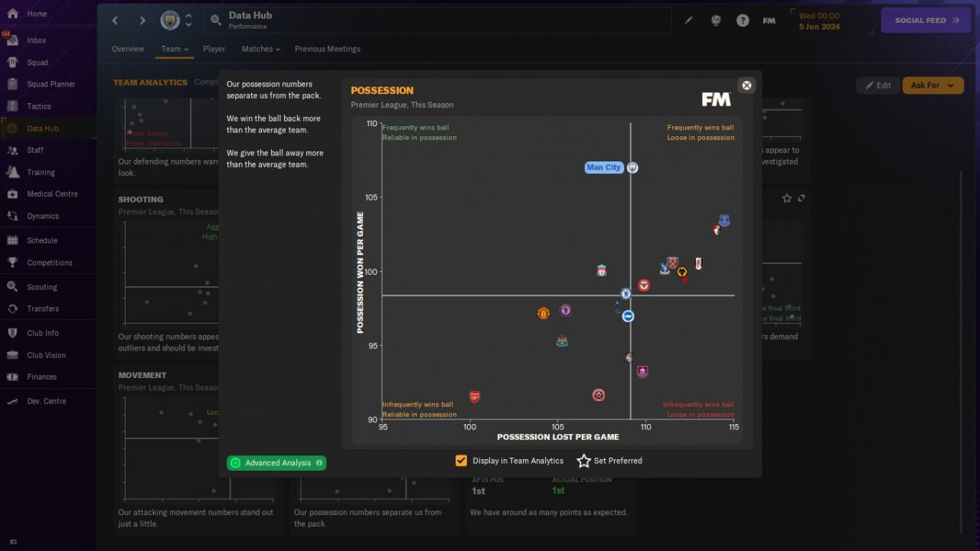Select the Manchester United badge on the chart
Viewport: 980px width, 551px height.
pos(544,313)
